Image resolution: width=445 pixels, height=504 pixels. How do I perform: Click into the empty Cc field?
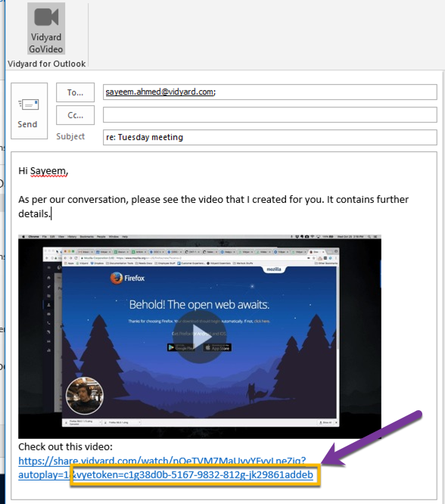coord(269,115)
